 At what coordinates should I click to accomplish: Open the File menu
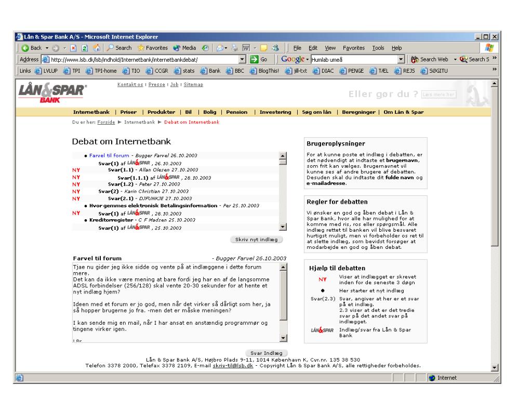click(297, 48)
